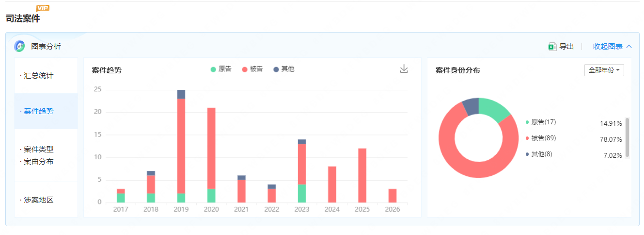Click the Excel export icon
Screen dimensions: 644x235
[552, 47]
